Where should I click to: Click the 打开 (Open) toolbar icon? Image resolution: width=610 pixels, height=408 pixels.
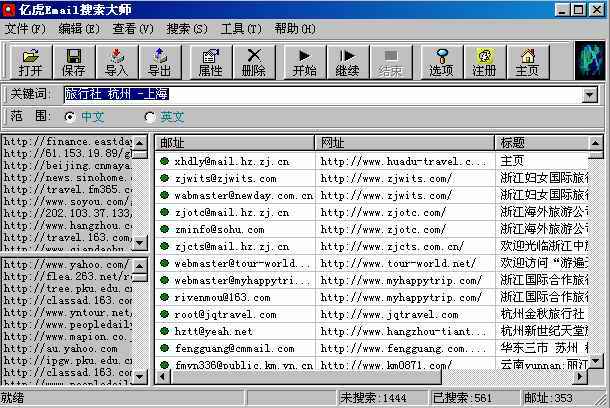point(30,62)
